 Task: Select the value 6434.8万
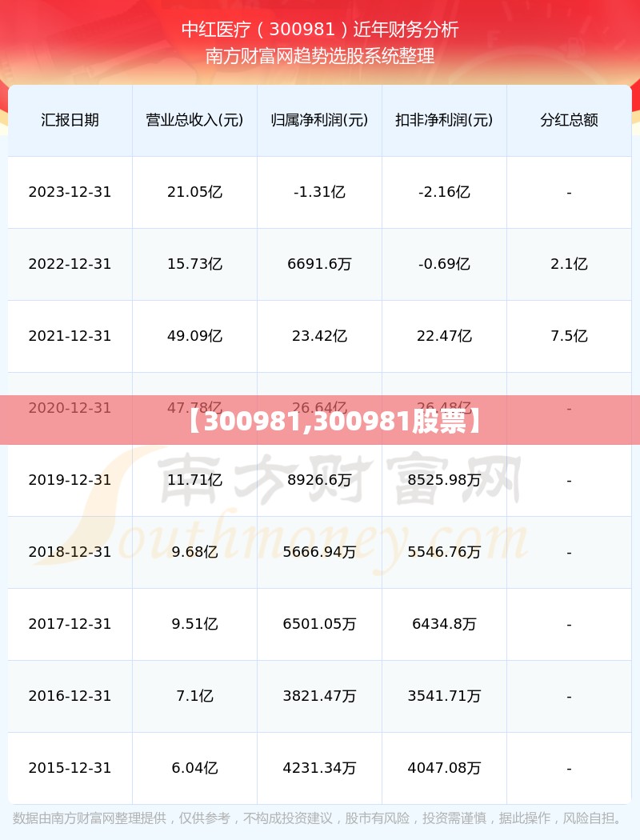[x=445, y=624]
